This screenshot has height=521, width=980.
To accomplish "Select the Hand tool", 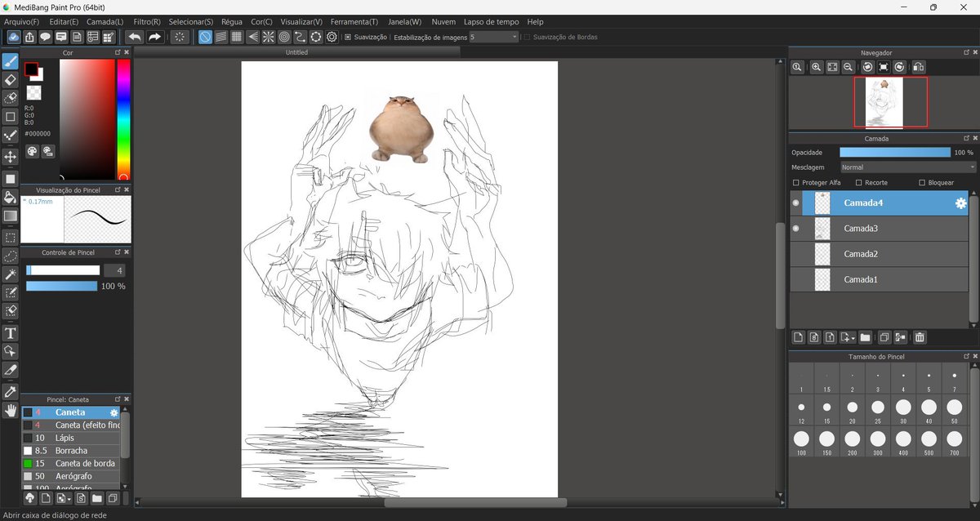I will (11, 411).
